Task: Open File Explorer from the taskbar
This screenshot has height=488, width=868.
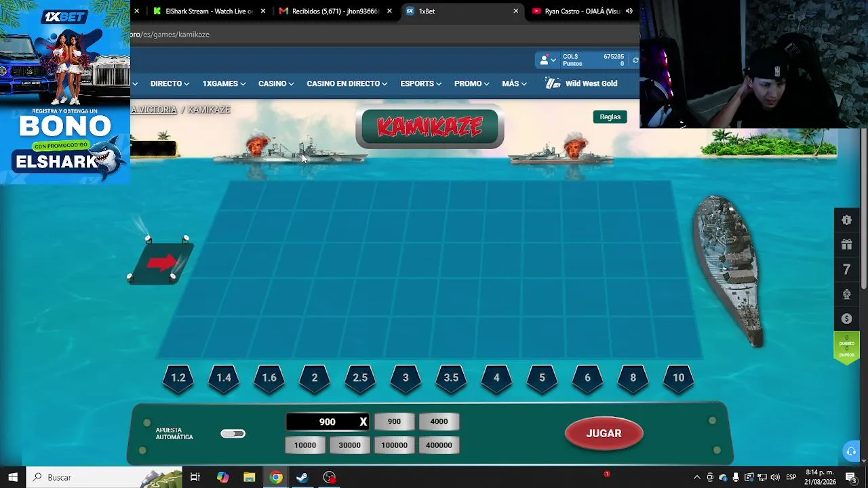Action: click(x=249, y=477)
